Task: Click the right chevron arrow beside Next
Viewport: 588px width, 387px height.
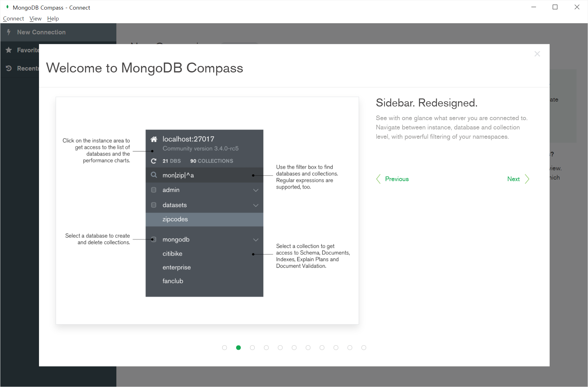Action: click(527, 179)
